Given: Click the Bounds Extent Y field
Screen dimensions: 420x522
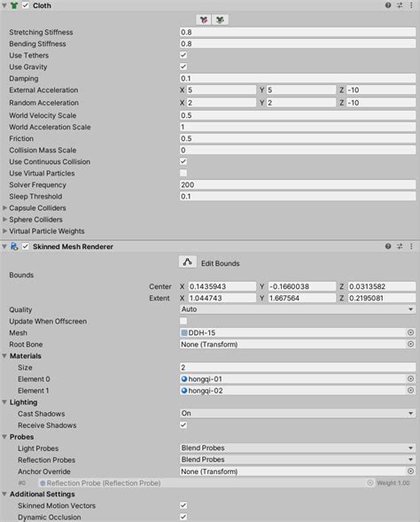Looking at the screenshot, I should tap(302, 298).
